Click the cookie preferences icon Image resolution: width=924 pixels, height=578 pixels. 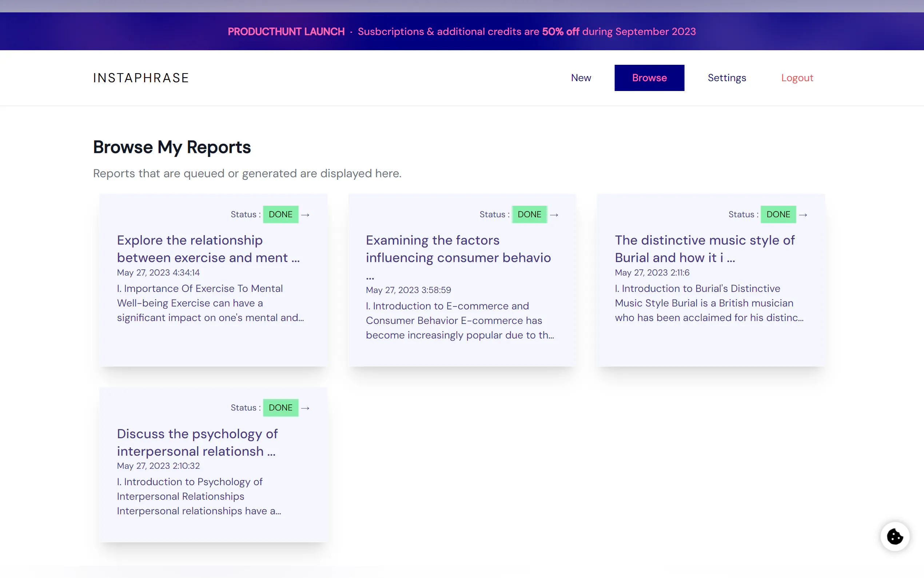click(895, 537)
